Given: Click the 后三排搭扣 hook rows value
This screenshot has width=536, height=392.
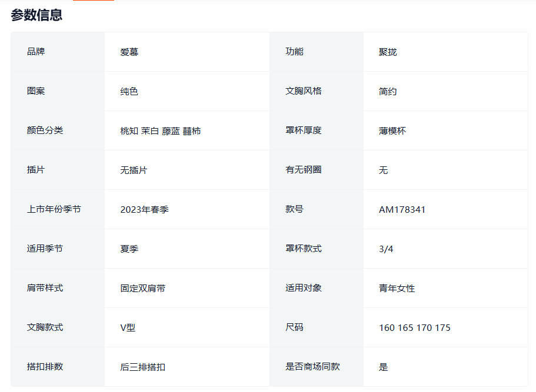Looking at the screenshot, I should (x=142, y=367).
